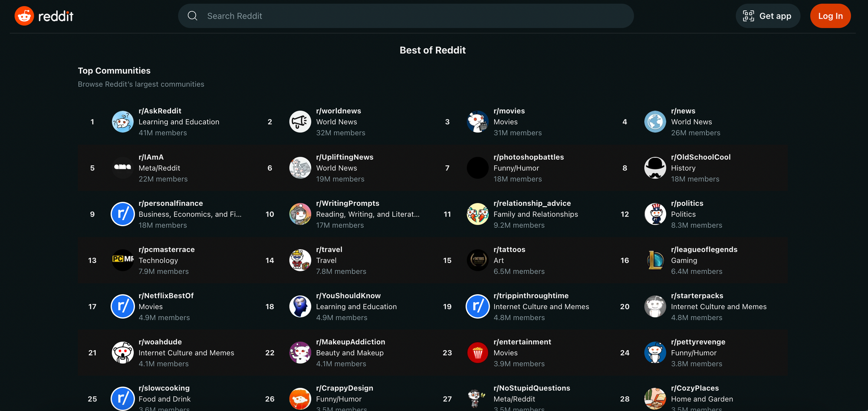Open r/news globe avatar
The height and width of the screenshot is (411, 868).
pyautogui.click(x=655, y=122)
